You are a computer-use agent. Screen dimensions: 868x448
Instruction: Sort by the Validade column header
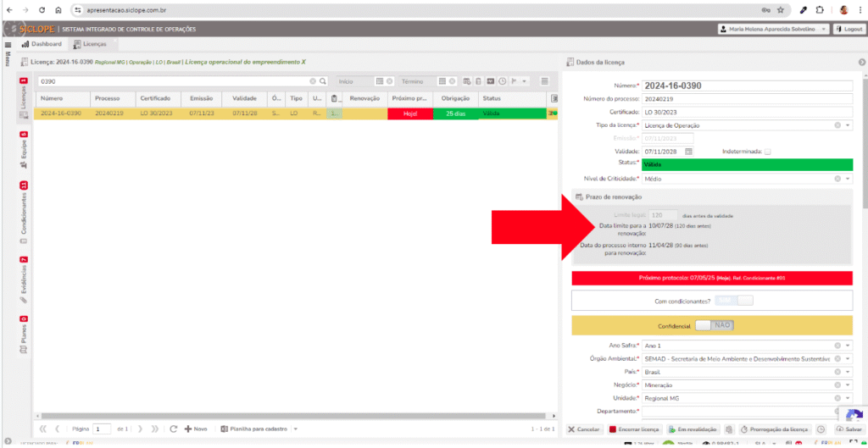[x=245, y=98]
